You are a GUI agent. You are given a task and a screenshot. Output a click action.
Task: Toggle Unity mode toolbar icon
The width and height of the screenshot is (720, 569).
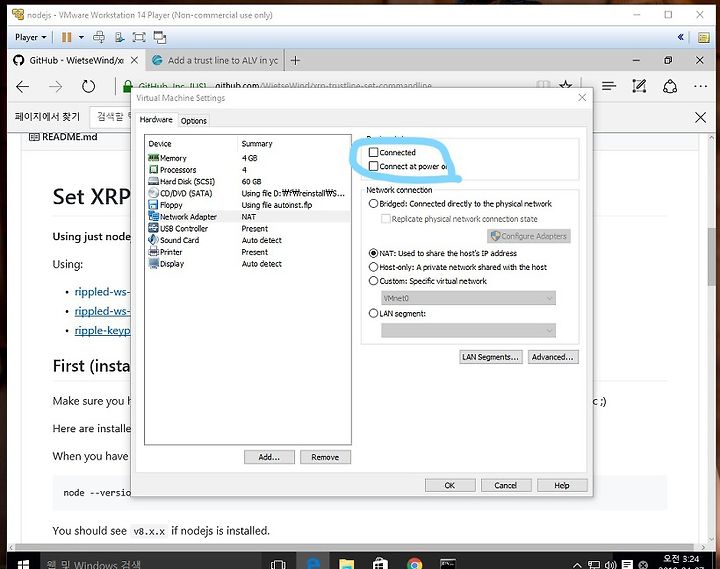click(x=160, y=37)
